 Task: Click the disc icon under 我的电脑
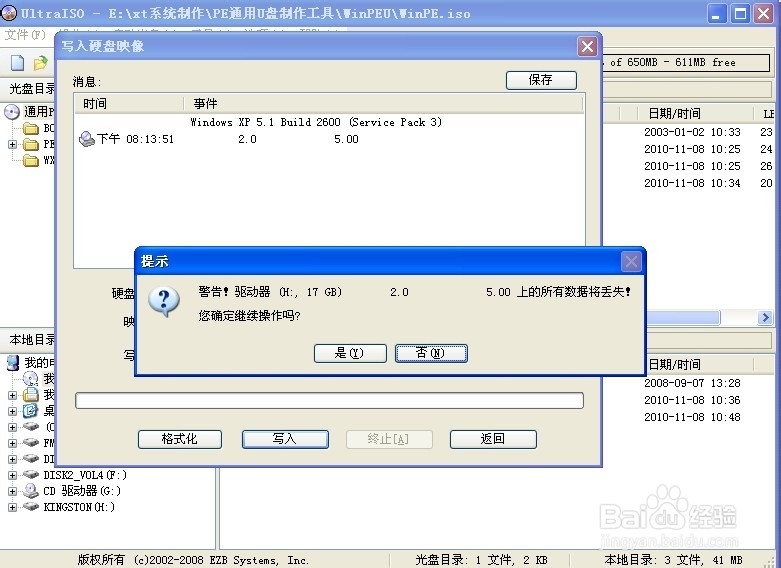tap(31, 379)
